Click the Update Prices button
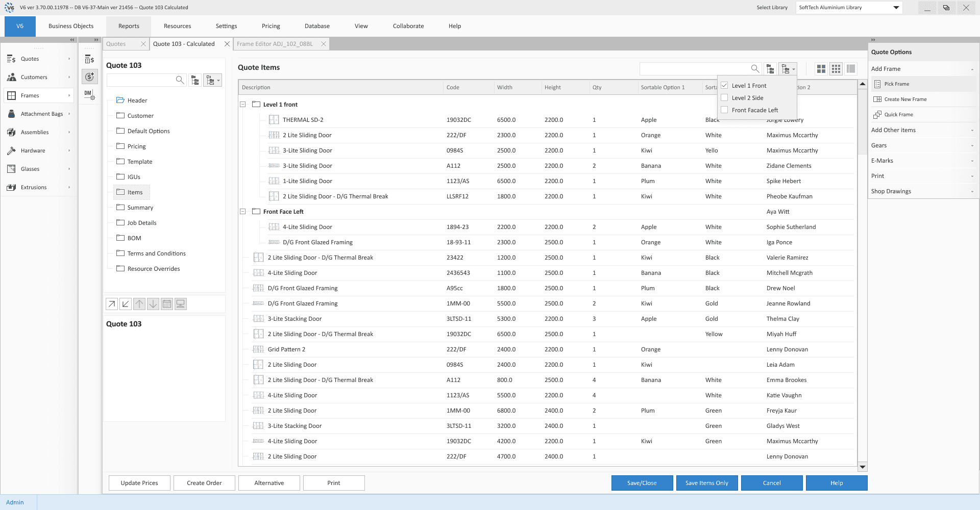980x510 pixels. (139, 483)
